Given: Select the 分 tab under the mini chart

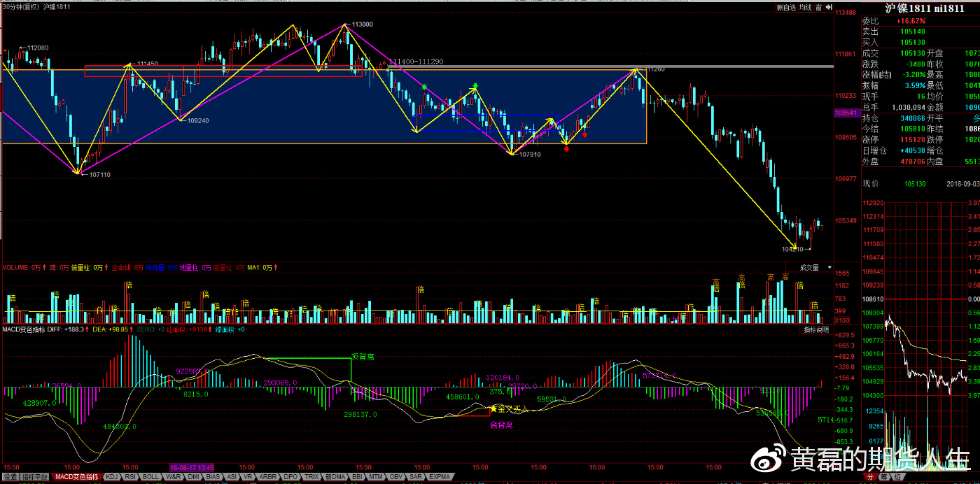Looking at the screenshot, I should [x=870, y=476].
